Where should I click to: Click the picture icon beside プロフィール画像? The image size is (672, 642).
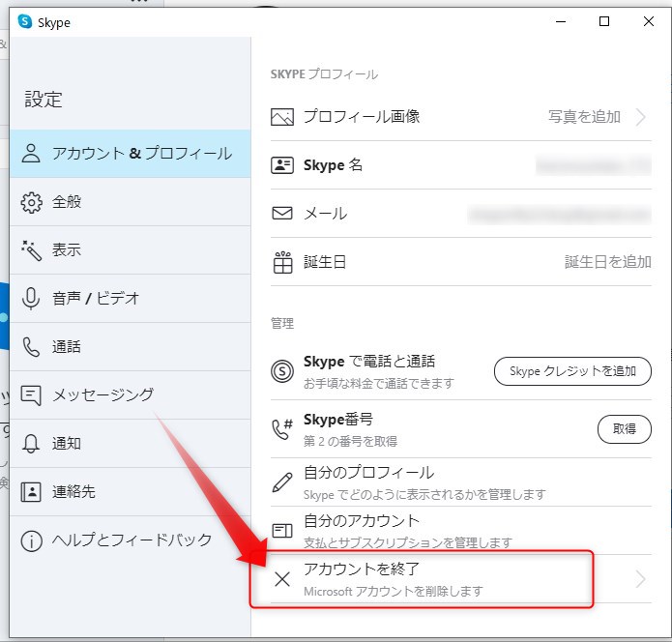282,117
